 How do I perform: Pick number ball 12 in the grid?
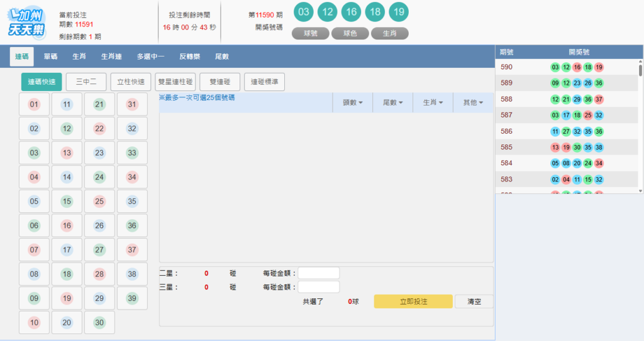(67, 129)
